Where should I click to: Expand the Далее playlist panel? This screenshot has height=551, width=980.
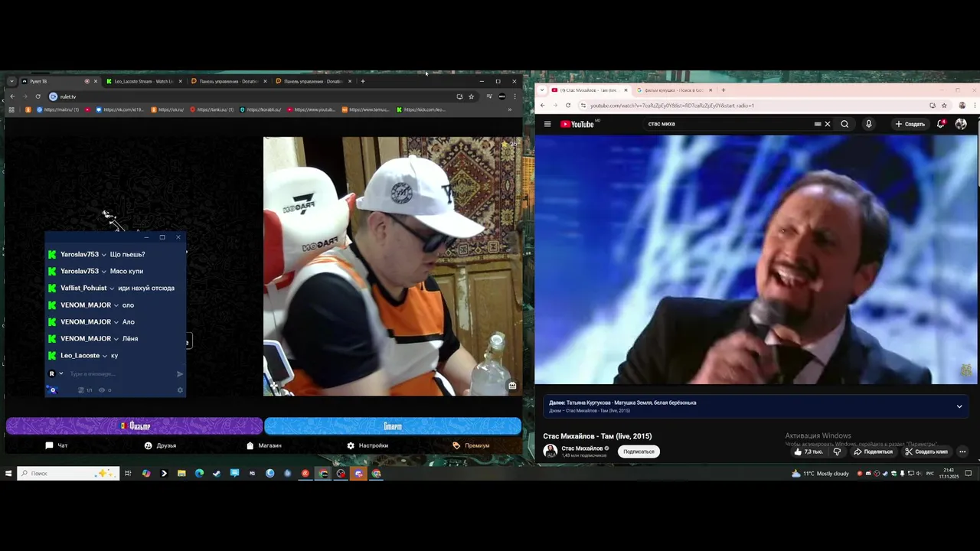pyautogui.click(x=959, y=406)
